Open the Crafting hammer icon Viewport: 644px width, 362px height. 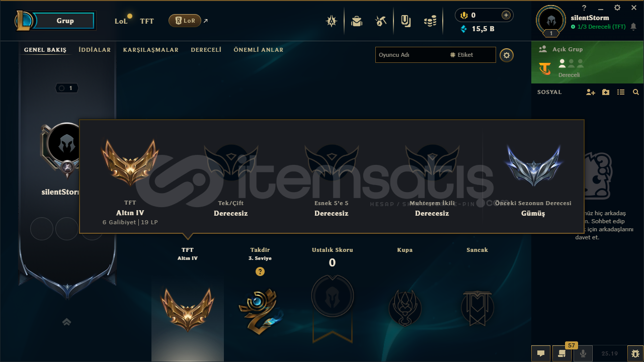[x=381, y=21]
